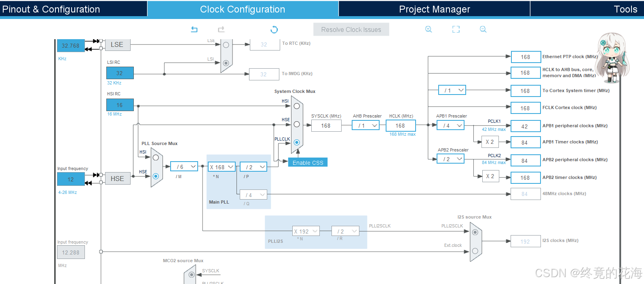Fit clock diagram to screen icon
The width and height of the screenshot is (644, 284).
(x=456, y=29)
